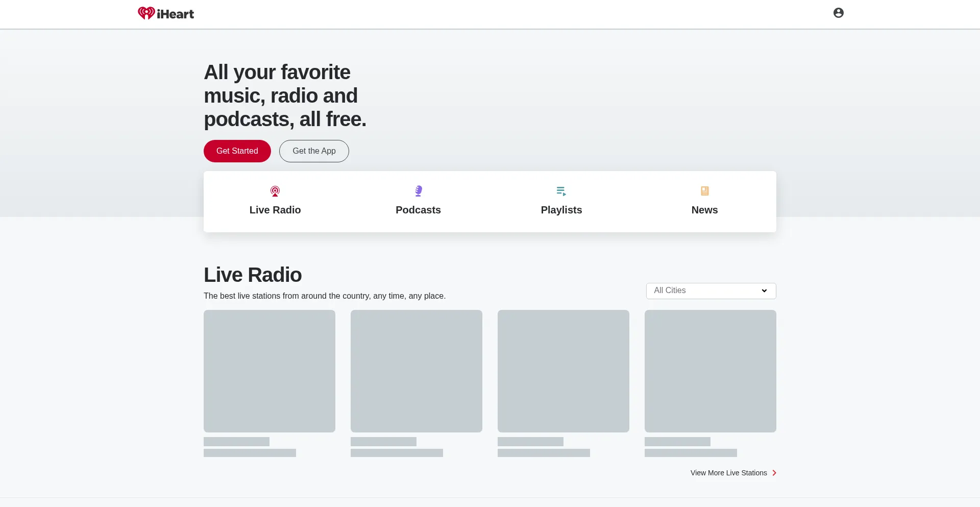Viewport: 980px width, 507px height.
Task: Open the first live station thumbnail
Action: [x=269, y=371]
